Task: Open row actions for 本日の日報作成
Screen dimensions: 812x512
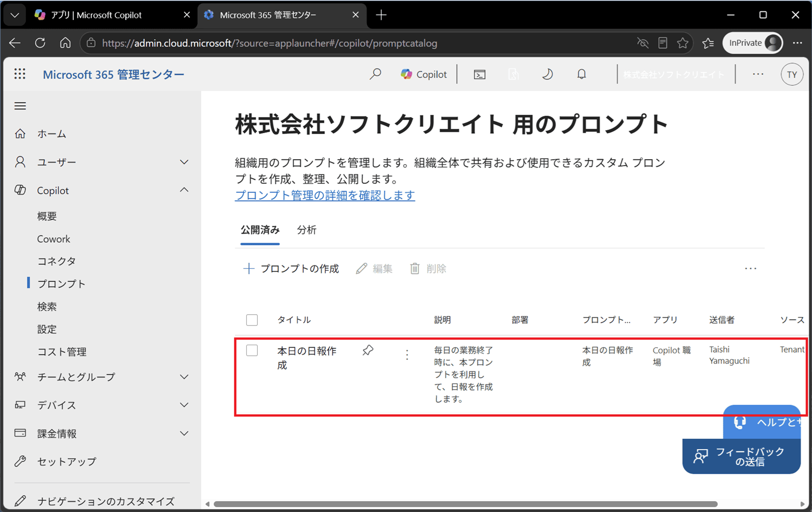Action: (407, 355)
